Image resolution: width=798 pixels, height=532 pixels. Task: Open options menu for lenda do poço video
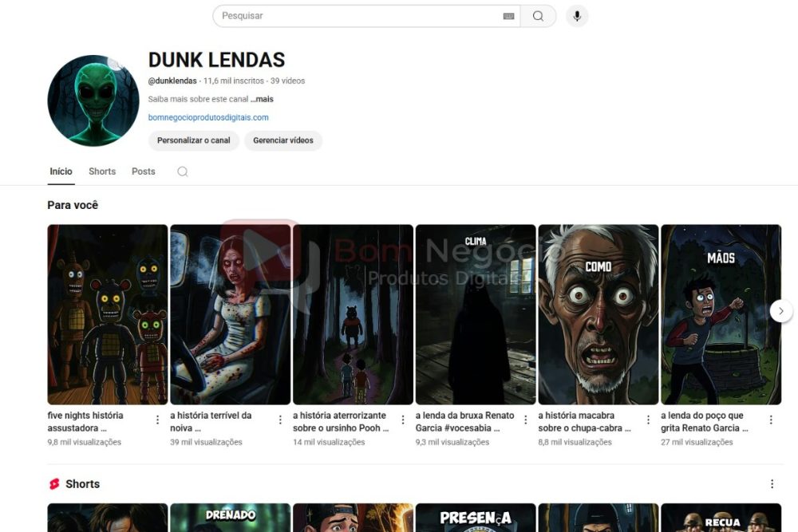pos(771,420)
